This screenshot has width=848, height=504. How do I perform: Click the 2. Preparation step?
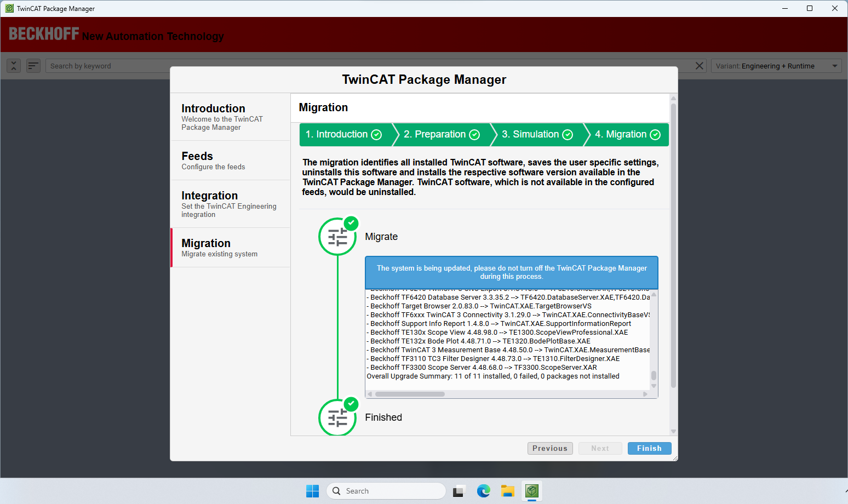tap(442, 135)
